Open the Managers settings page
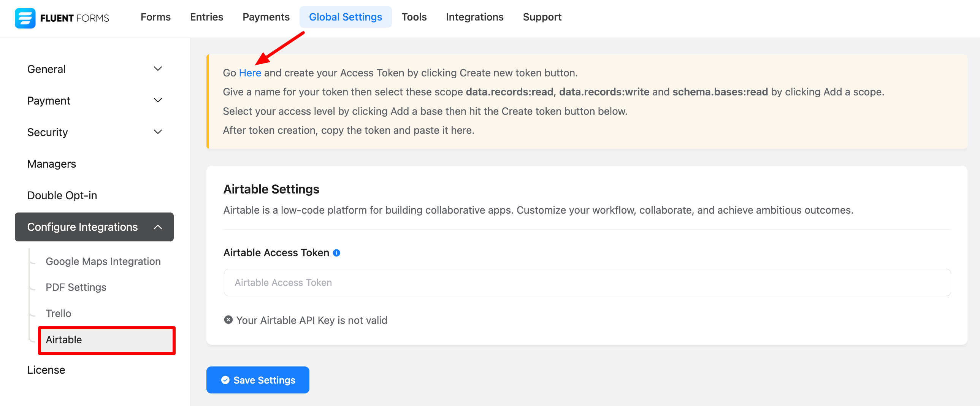The image size is (980, 406). coord(51,163)
